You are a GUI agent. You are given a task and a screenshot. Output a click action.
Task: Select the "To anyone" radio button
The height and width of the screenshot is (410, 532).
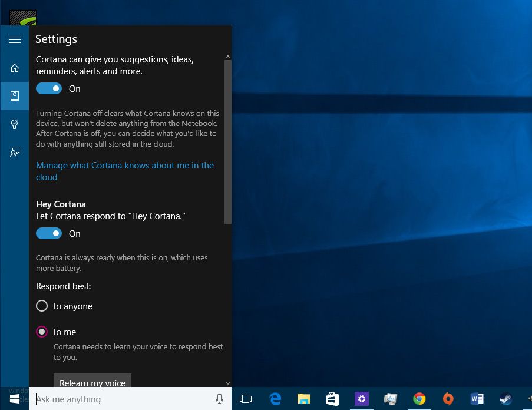point(42,306)
